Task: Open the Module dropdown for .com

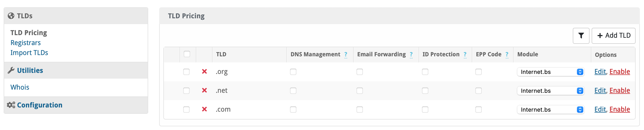Action: [x=551, y=110]
